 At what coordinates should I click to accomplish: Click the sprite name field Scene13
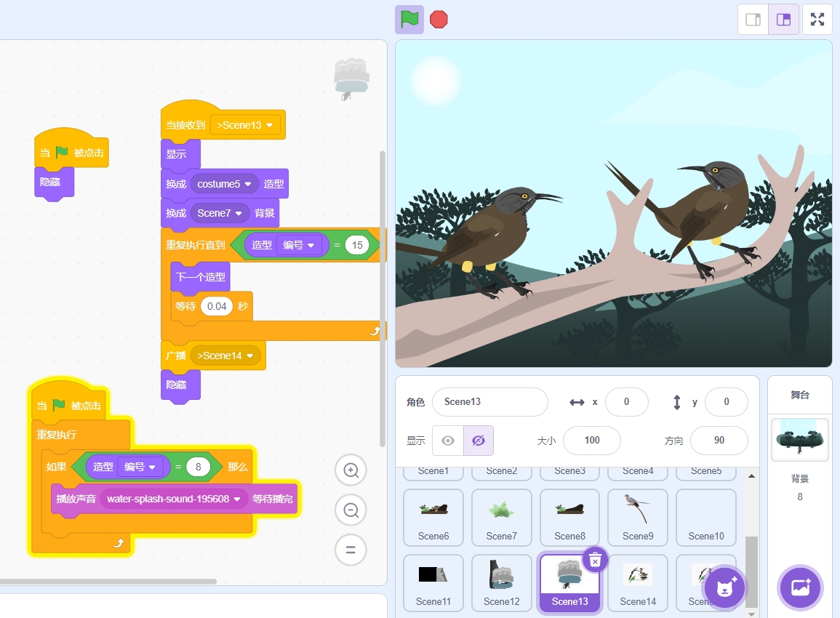point(489,402)
